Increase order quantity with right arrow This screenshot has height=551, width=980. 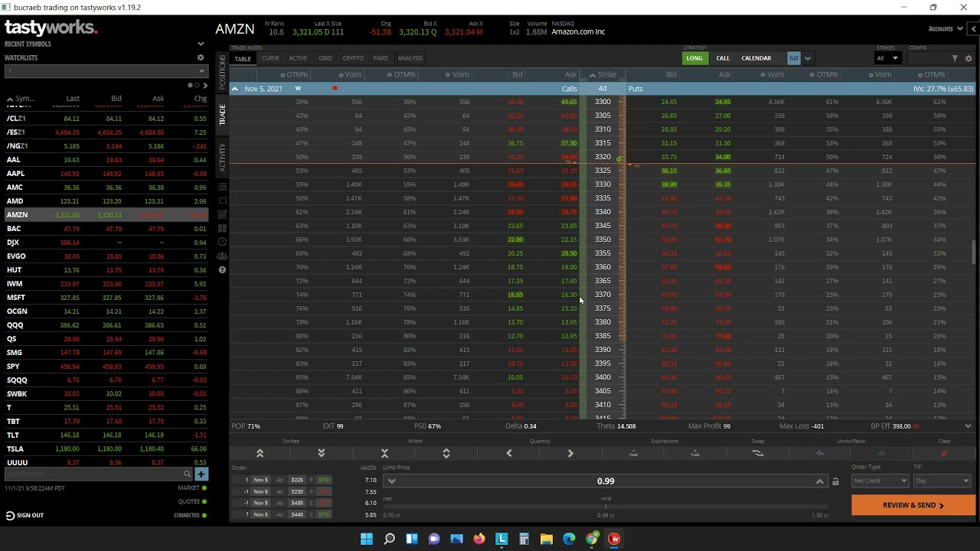click(570, 454)
